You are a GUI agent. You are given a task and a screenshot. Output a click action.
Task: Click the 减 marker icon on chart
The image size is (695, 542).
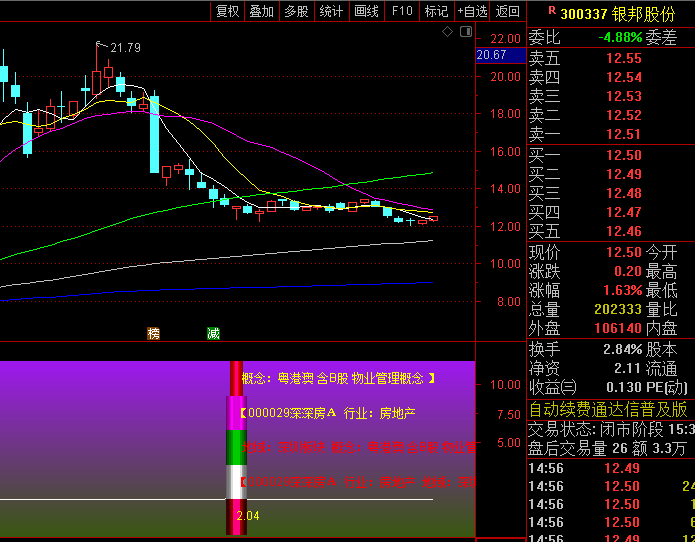point(214,333)
